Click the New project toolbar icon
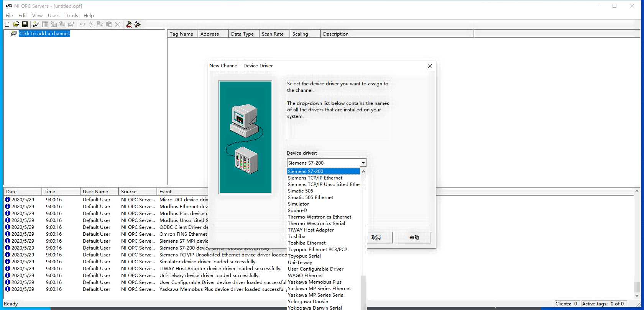 pos(7,24)
